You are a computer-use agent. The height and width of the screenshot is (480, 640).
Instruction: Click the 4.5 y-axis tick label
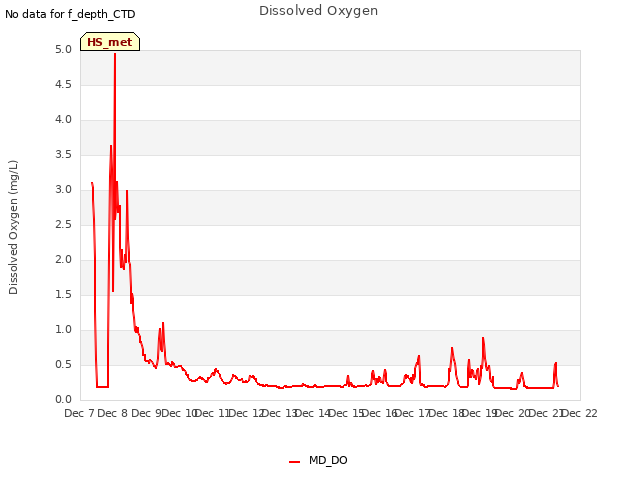(63, 84)
